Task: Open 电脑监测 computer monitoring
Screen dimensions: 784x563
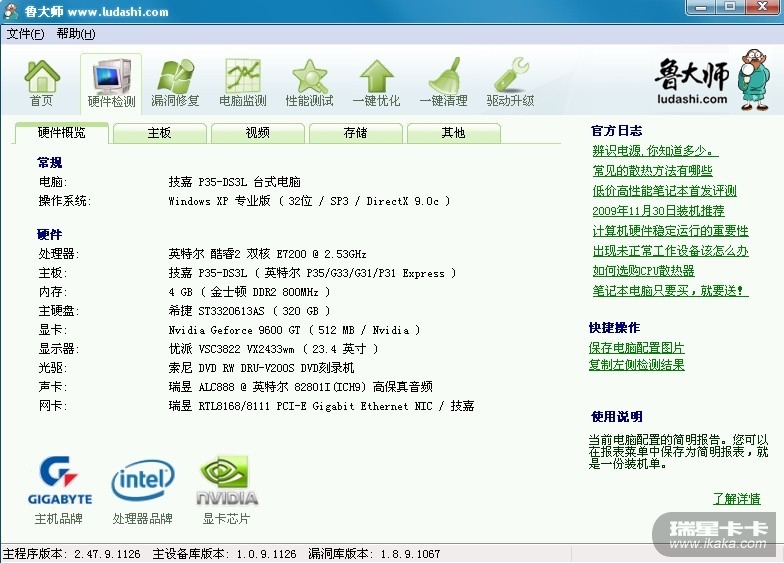Action: pos(242,84)
